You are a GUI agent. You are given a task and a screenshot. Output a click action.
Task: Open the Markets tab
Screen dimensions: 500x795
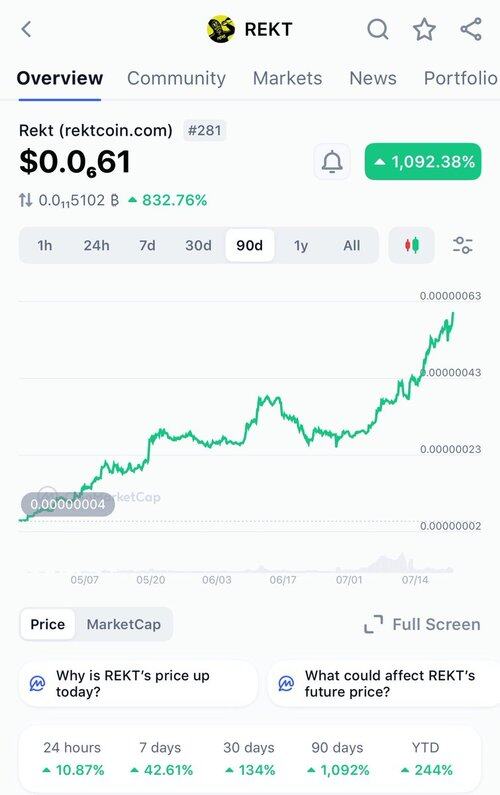pyautogui.click(x=288, y=78)
